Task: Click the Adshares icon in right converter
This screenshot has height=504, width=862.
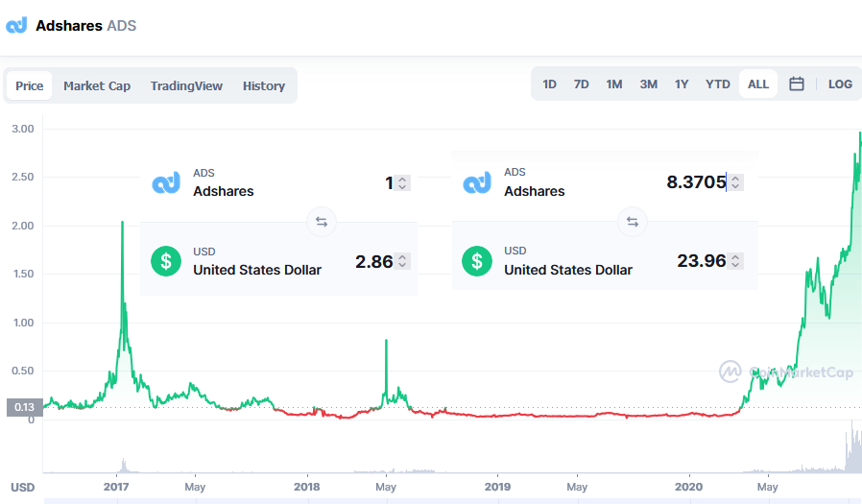Action: pos(477,183)
